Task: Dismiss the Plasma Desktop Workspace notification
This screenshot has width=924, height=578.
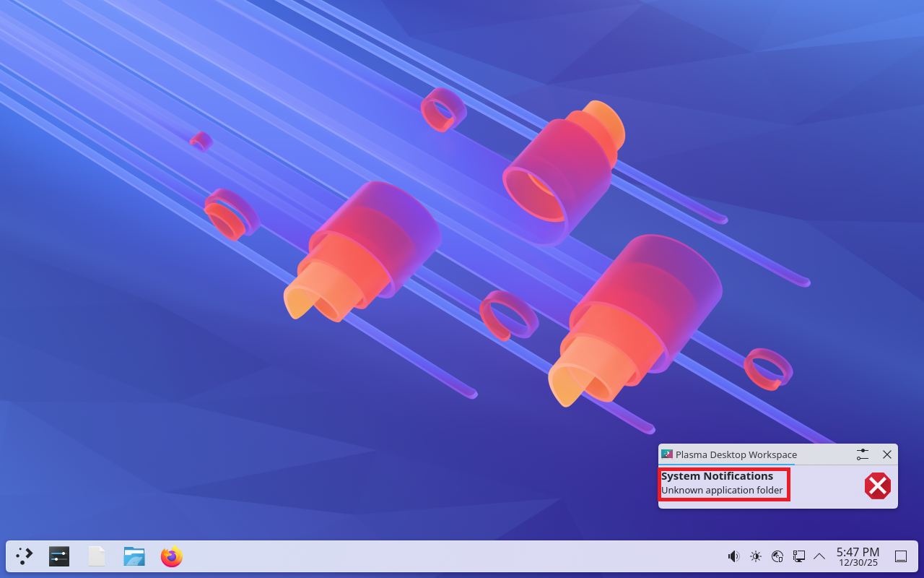Action: coord(887,454)
